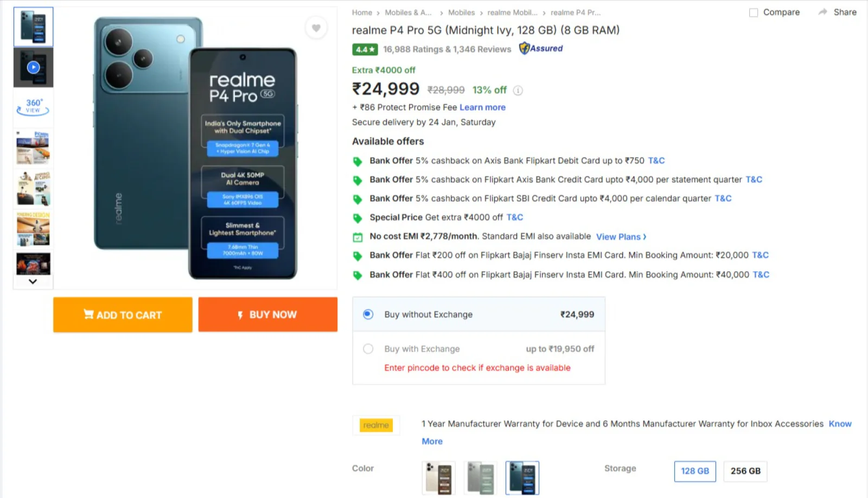Click the info icon next to 13% off
This screenshot has height=498, width=868.
click(517, 91)
